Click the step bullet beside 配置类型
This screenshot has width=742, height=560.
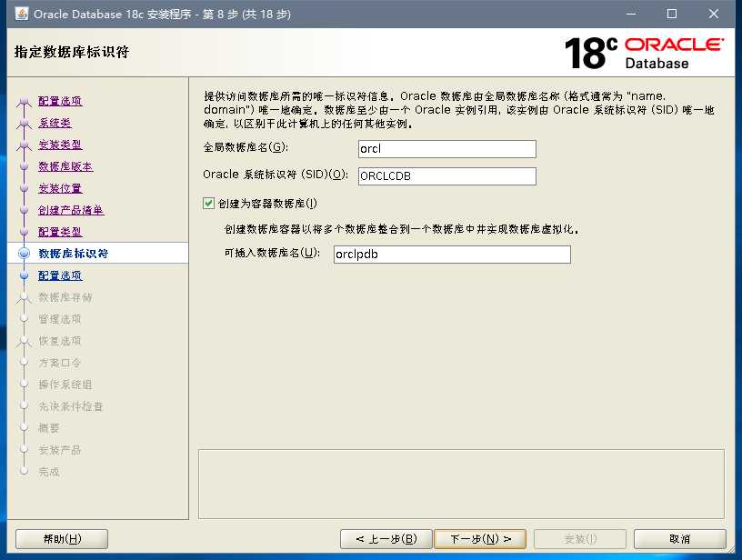tap(24, 232)
